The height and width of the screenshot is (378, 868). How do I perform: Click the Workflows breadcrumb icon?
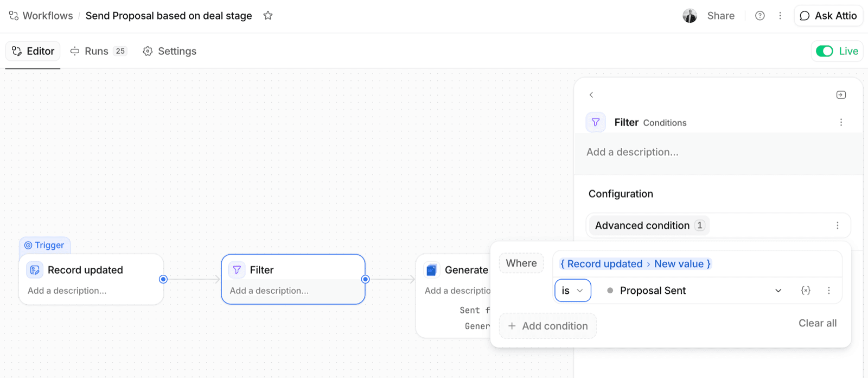coord(14,16)
